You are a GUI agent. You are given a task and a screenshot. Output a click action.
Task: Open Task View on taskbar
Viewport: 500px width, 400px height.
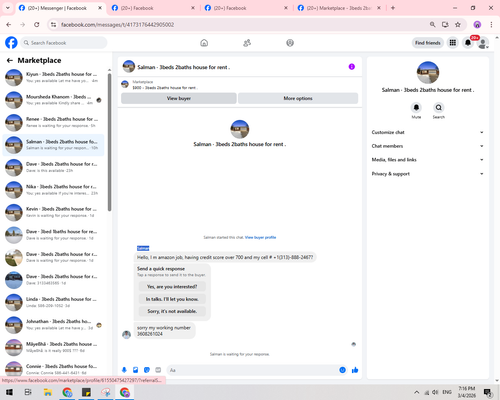28,392
